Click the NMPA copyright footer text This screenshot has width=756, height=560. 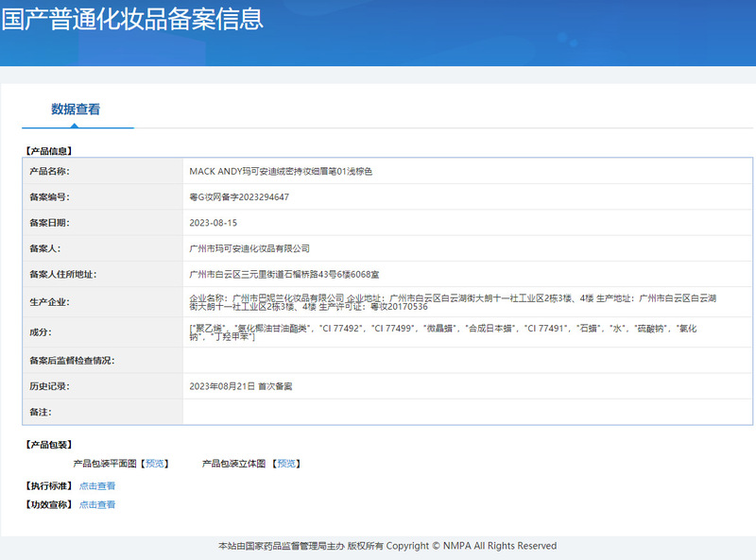tap(387, 546)
